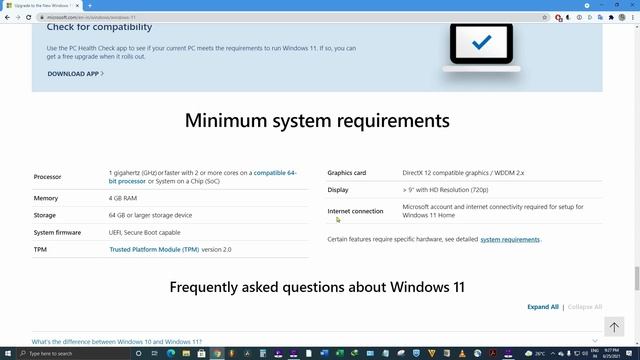640x360 pixels.
Task: Expand the Windows 10 vs Windows 11 question
Action: [x=117, y=342]
